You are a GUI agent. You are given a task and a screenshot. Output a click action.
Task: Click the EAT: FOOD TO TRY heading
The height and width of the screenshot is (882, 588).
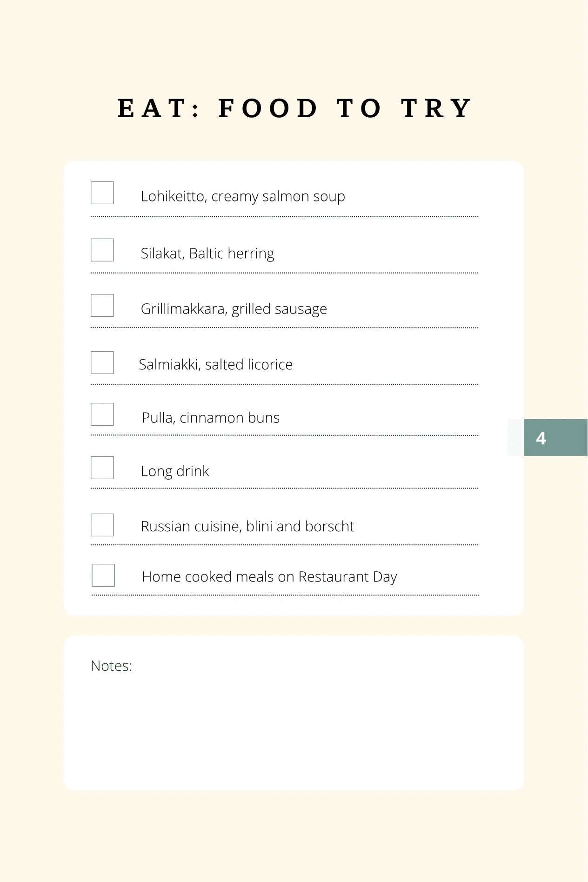point(294,108)
